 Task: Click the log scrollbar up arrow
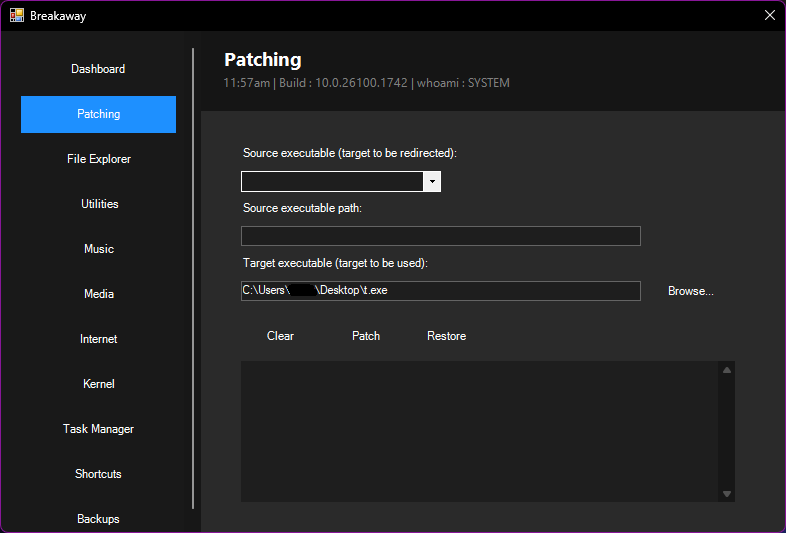[x=727, y=370]
